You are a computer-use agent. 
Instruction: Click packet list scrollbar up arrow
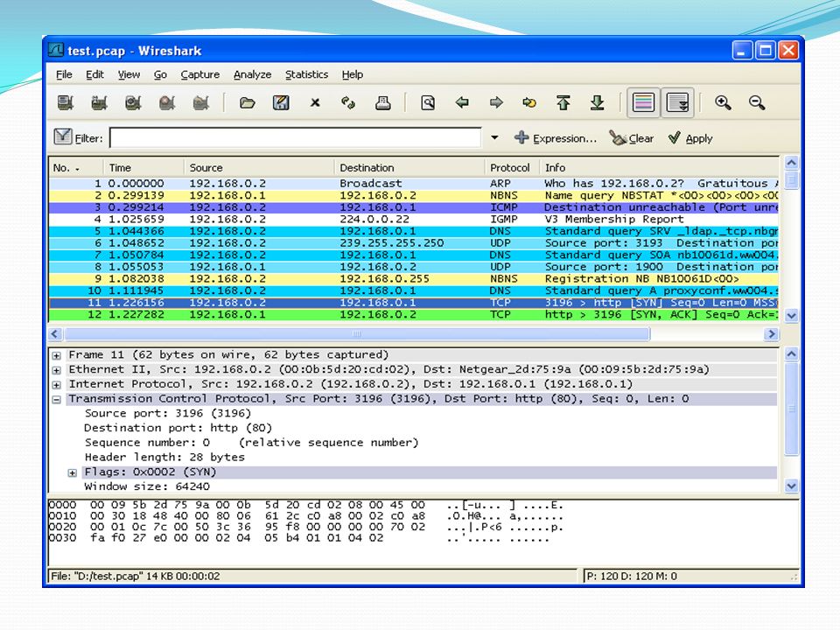coord(791,163)
